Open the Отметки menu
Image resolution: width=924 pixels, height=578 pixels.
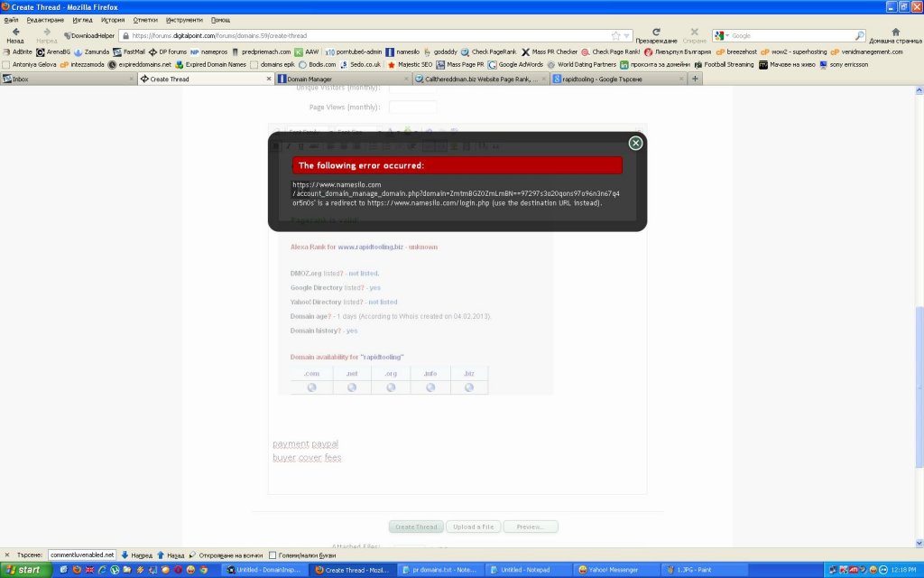tap(145, 20)
